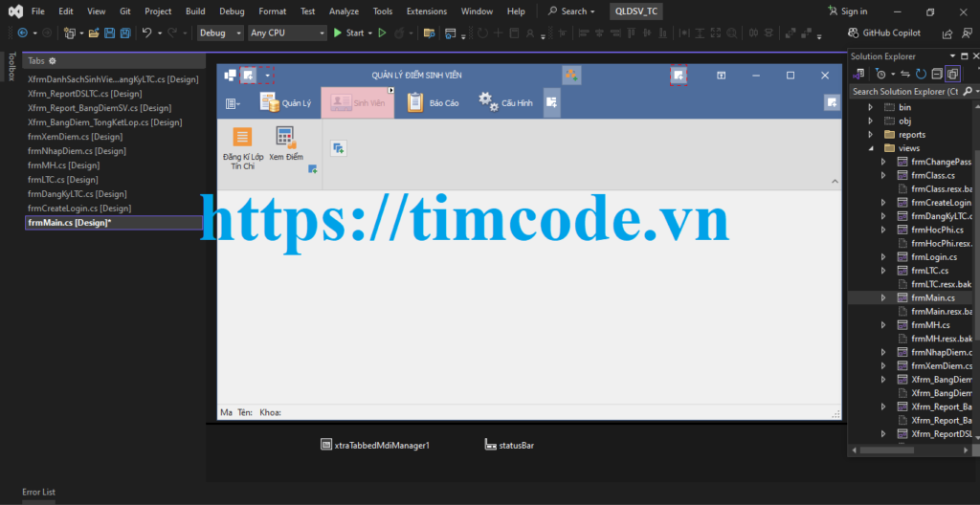Viewport: 980px width, 505px height.
Task: Click the Tabs panel settings gear
Action: tap(53, 60)
